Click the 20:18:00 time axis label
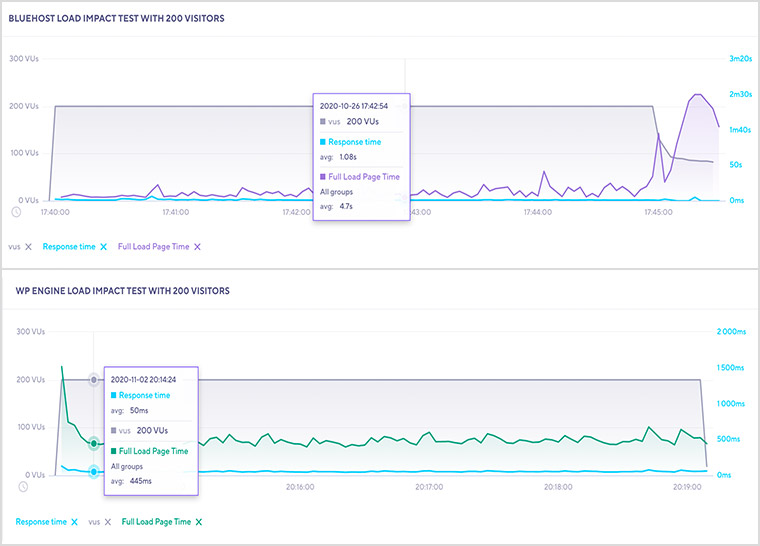 [x=558, y=486]
